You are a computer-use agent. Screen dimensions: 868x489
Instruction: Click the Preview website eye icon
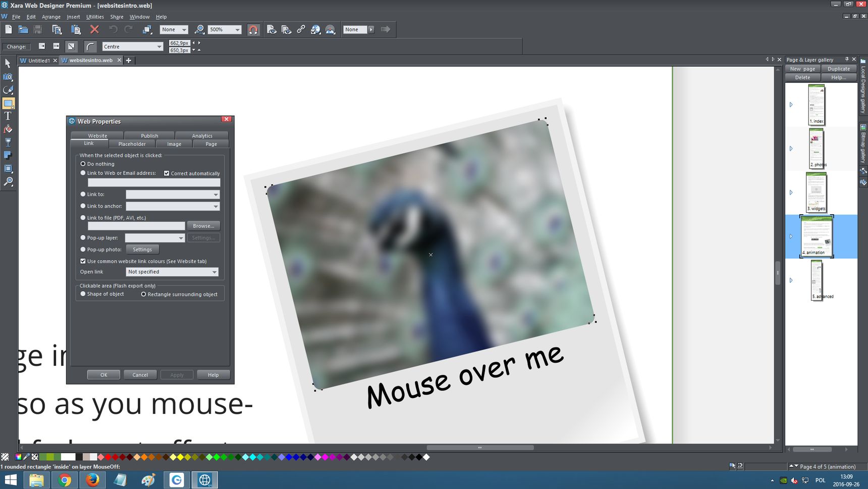click(286, 30)
